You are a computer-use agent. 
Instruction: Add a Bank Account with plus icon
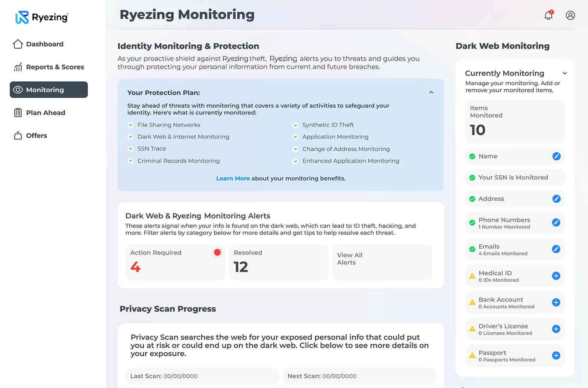pyautogui.click(x=556, y=302)
